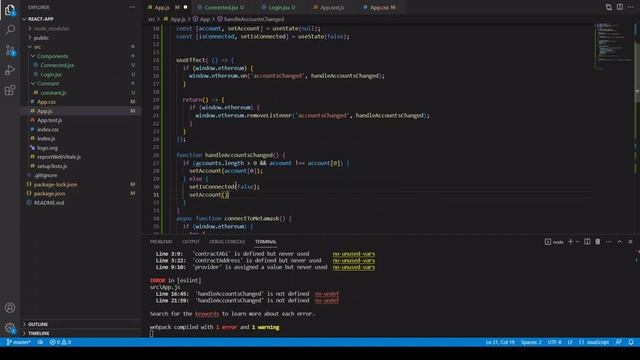The image size is (640, 360).
Task: Collapse the Constant folder
Action: click(x=48, y=83)
